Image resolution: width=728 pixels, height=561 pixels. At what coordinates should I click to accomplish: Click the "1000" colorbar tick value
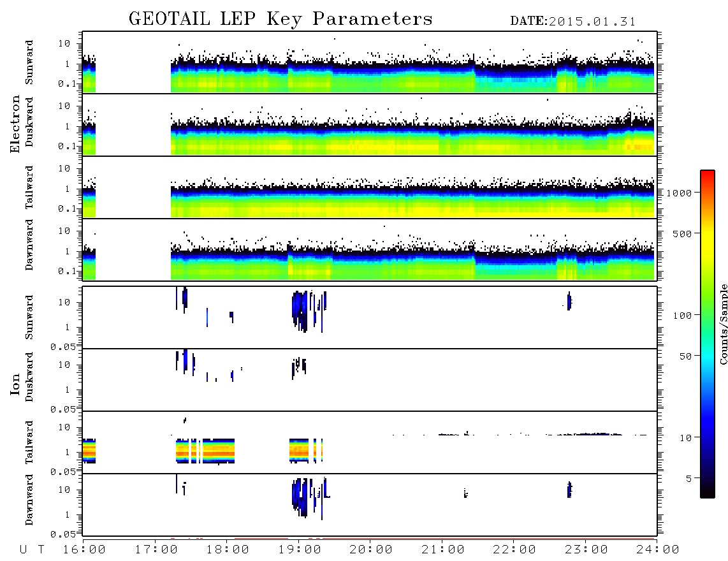coord(680,193)
